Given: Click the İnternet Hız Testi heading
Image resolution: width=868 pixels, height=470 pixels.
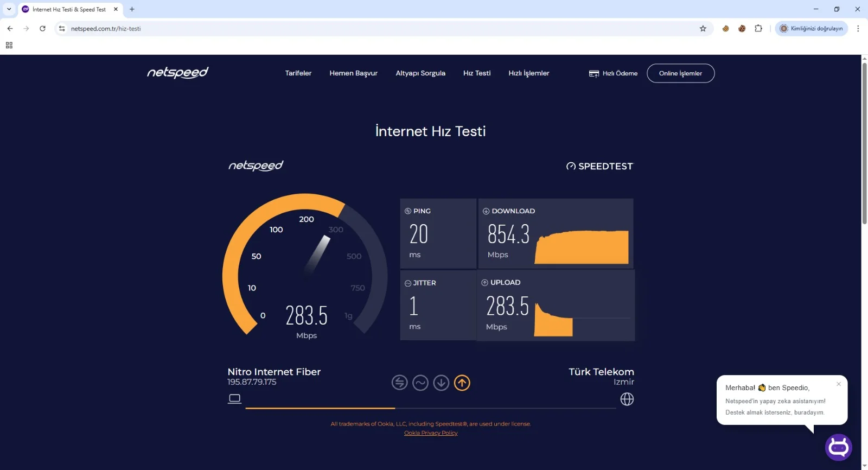Looking at the screenshot, I should pyautogui.click(x=431, y=131).
